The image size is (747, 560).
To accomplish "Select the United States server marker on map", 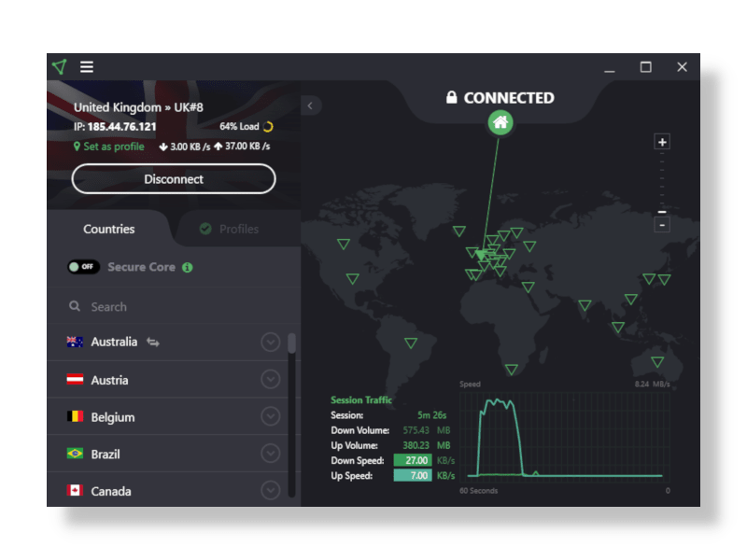I will point(353,278).
